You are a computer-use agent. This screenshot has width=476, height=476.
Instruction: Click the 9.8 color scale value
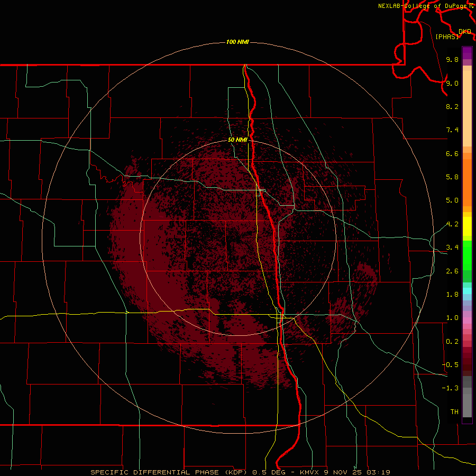pyautogui.click(x=452, y=60)
